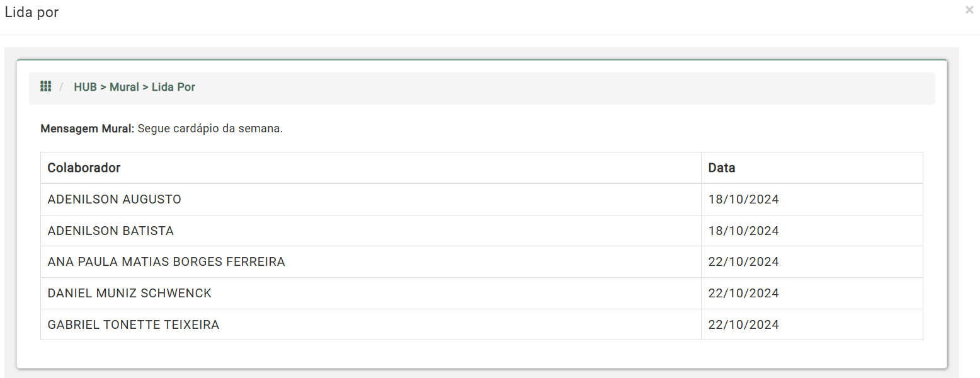Click the 22/10/2024 date for Daniel Muniz
Screen dimensions: 980x378
743,293
